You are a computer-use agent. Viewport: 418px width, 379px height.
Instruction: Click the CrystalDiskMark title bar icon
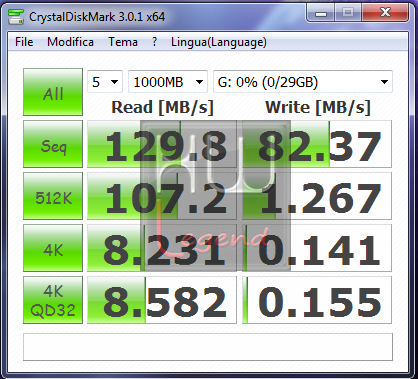(16, 17)
